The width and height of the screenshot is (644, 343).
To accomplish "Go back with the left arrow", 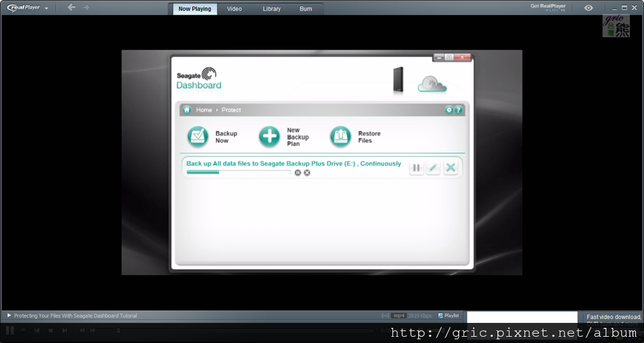I will point(72,8).
